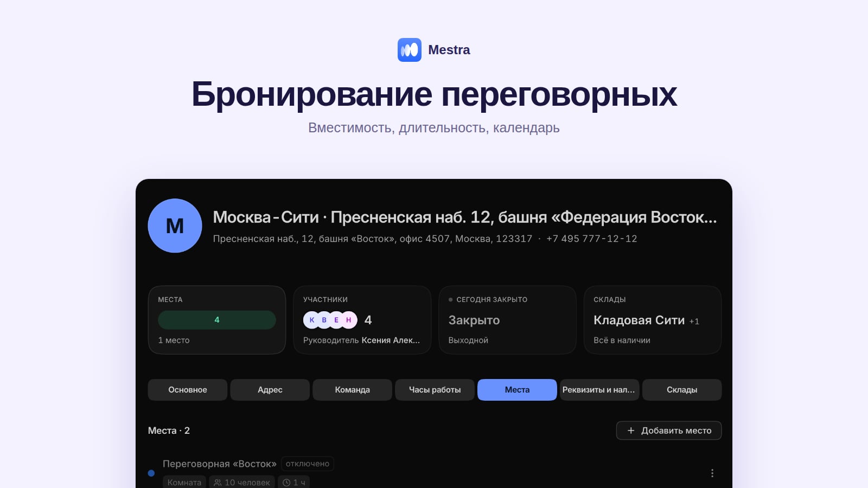This screenshot has height=488, width=868.
Task: Click the 1 ч duration tag
Action: click(294, 482)
